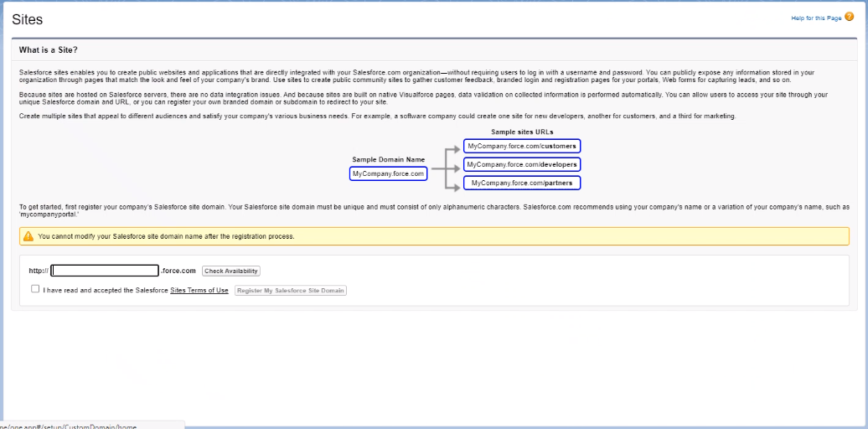Open the Sites Terms of Use link

point(199,291)
